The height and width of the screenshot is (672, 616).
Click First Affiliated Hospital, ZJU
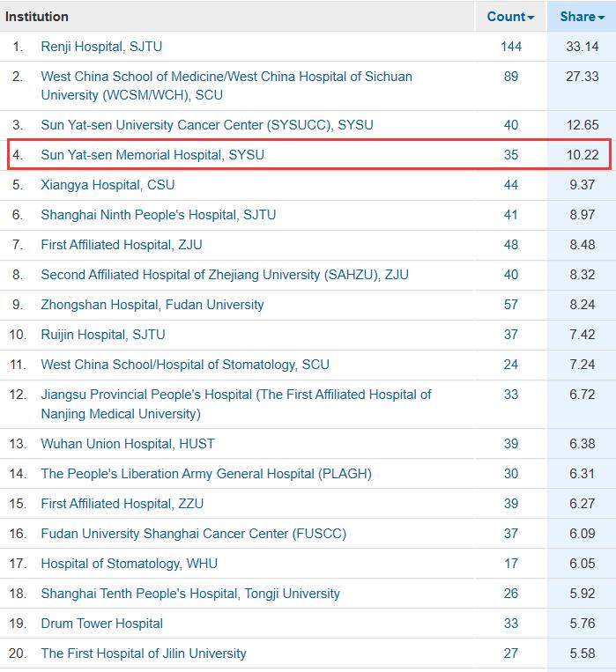pyautogui.click(x=121, y=245)
